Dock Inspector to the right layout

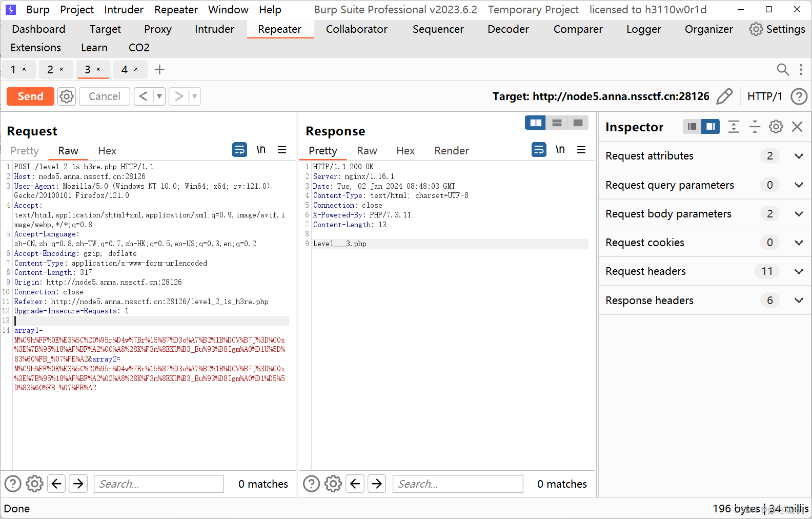pyautogui.click(x=710, y=127)
